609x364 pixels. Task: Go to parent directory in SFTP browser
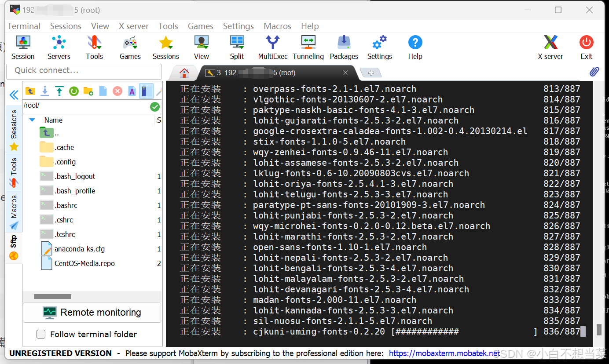tap(30, 91)
